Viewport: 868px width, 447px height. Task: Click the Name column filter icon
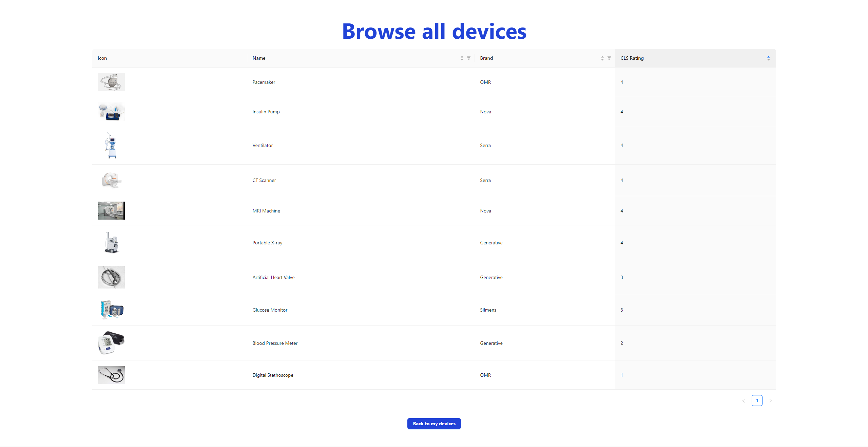(x=468, y=58)
